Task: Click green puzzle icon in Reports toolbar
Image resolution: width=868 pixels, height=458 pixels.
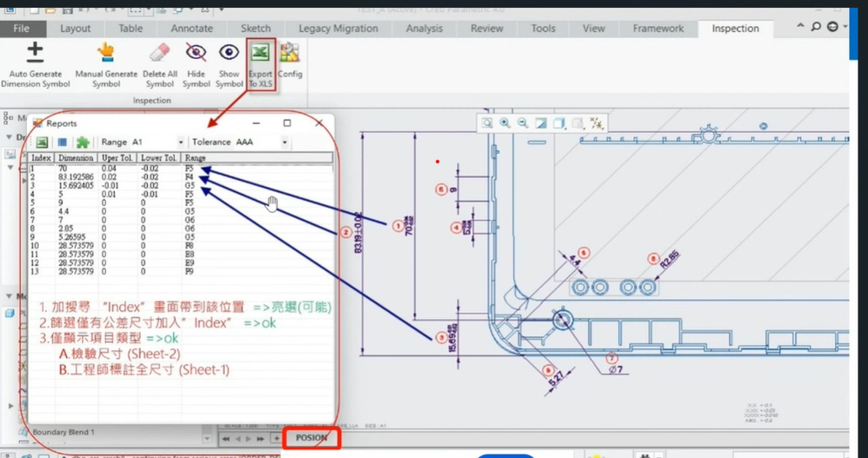Action: pos(83,143)
